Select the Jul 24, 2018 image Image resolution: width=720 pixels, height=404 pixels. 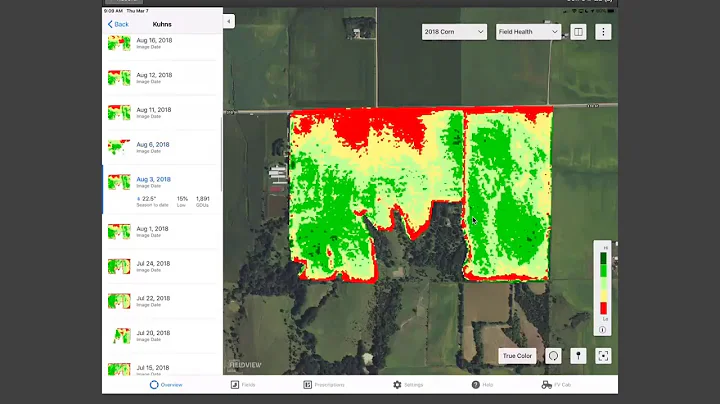160,267
